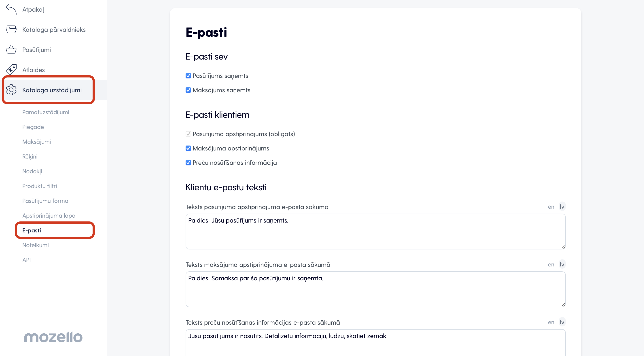This screenshot has height=356, width=644.
Task: Click the Kataloga uzstādījumi gear icon
Action: [x=11, y=90]
